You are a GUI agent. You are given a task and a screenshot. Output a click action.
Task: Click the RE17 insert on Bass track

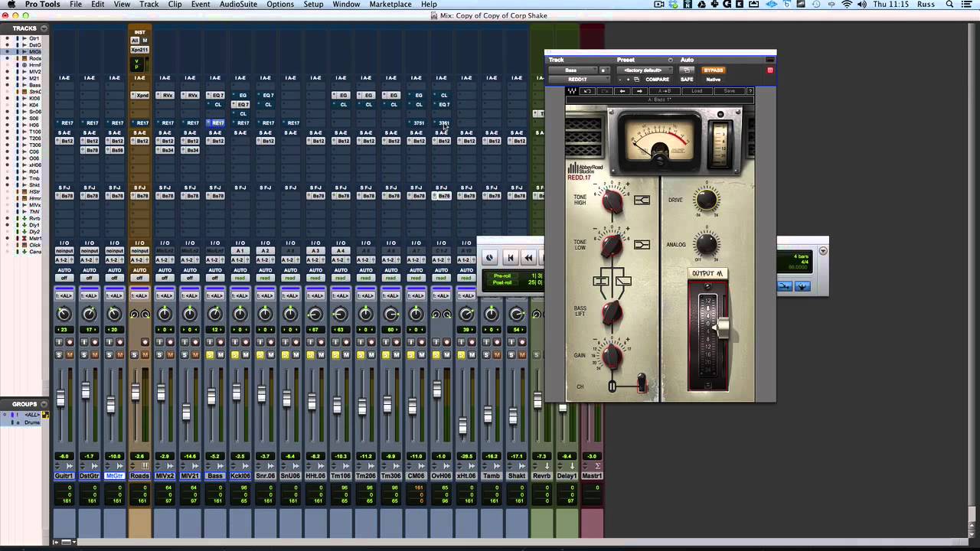tap(217, 123)
